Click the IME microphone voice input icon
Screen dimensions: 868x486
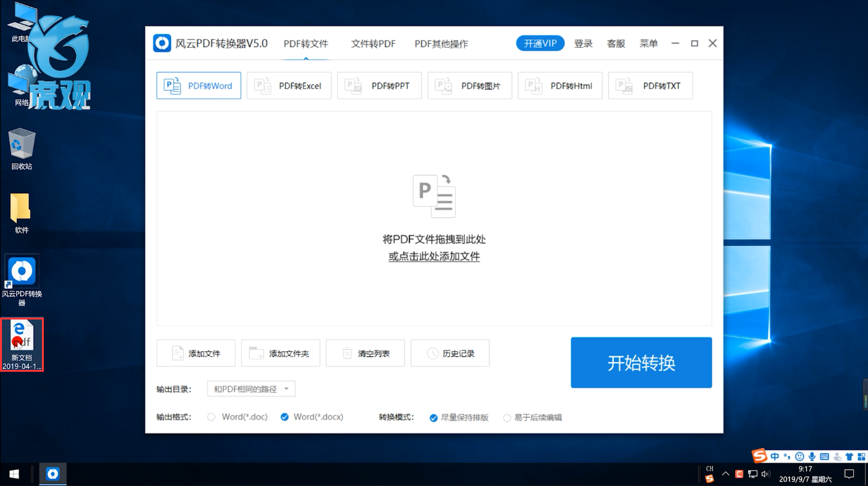pyautogui.click(x=812, y=456)
